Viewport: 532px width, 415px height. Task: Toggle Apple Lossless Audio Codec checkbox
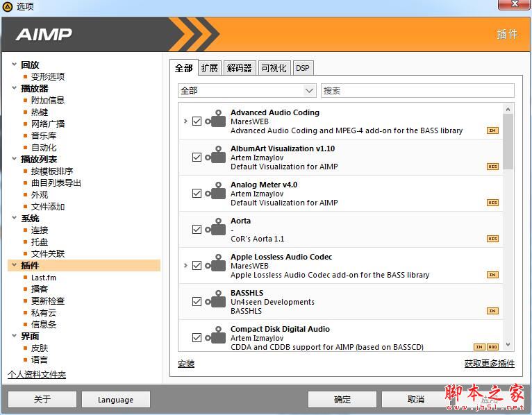[197, 266]
